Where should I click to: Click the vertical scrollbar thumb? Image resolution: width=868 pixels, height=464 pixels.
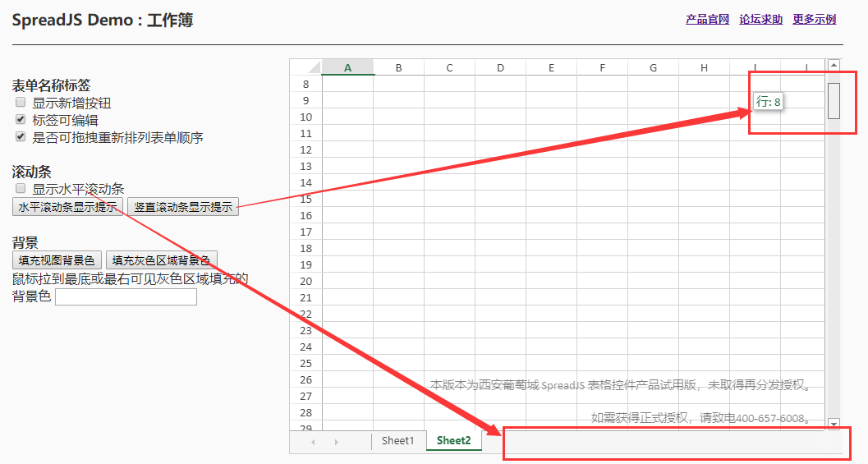click(834, 100)
